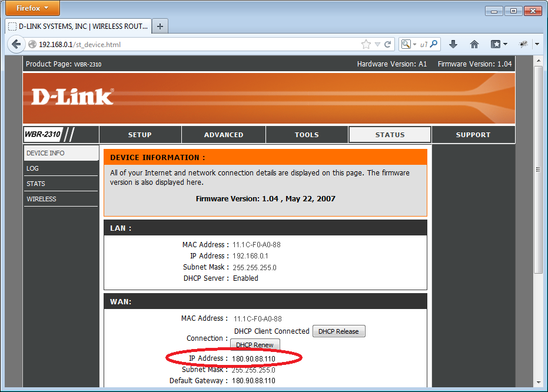
Task: Bookmark this page with the star icon
Action: pyautogui.click(x=366, y=44)
